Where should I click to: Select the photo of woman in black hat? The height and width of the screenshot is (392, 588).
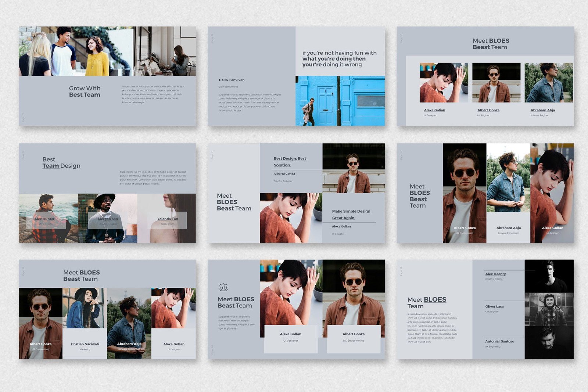(85, 308)
